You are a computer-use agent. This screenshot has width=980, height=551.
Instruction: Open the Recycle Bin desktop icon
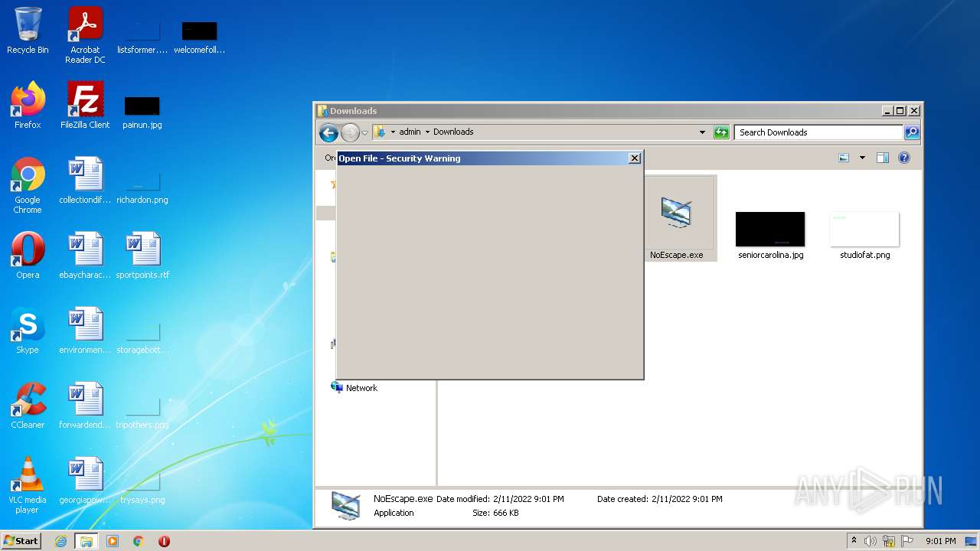pyautogui.click(x=28, y=31)
